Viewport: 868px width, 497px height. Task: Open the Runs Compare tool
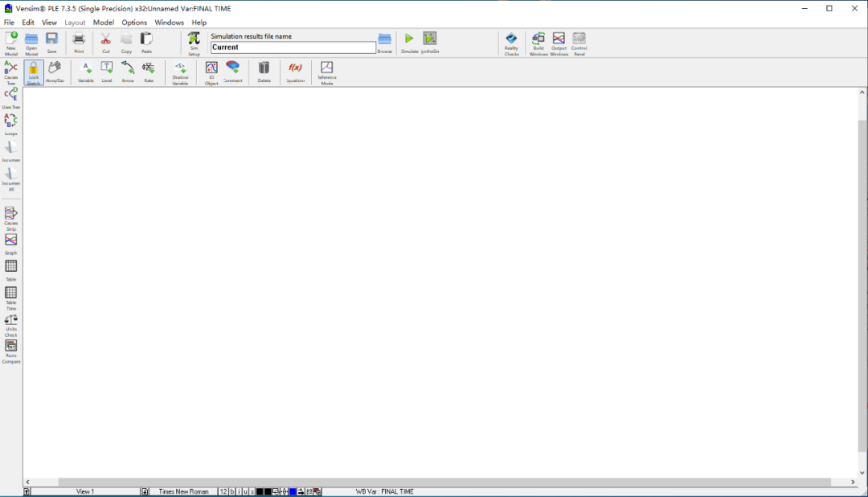click(x=11, y=351)
